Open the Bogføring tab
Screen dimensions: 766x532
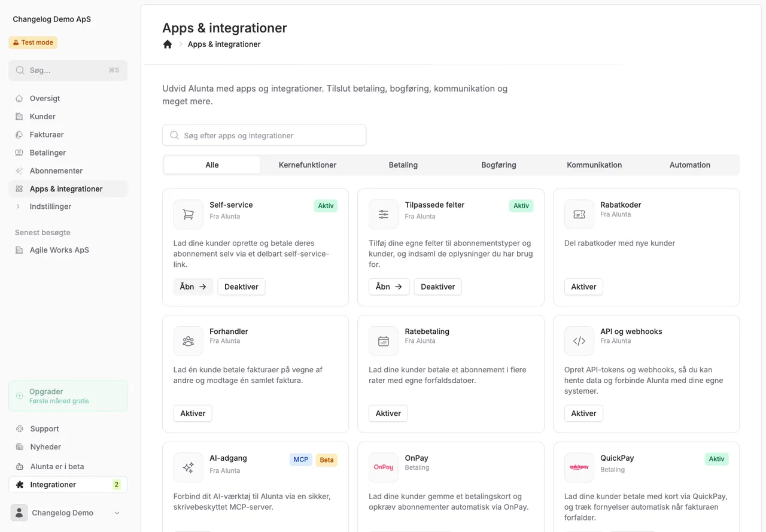499,165
